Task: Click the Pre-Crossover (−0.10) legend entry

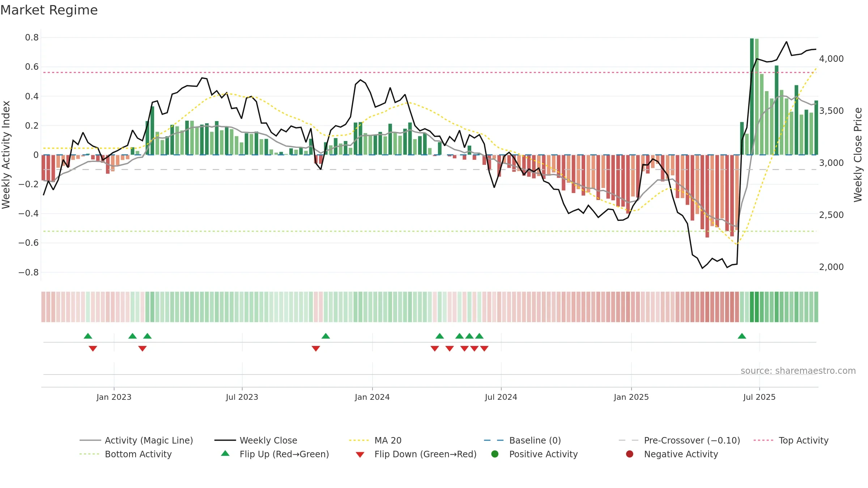Action: 680,440
